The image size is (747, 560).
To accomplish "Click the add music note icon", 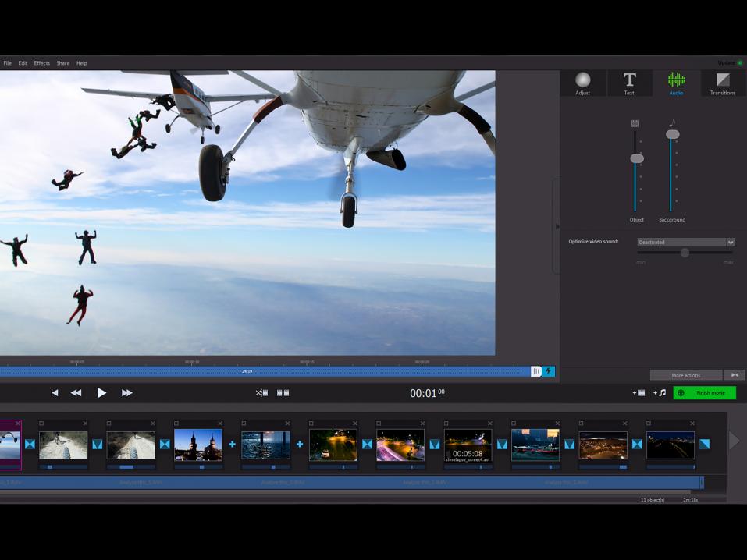I will click(660, 393).
